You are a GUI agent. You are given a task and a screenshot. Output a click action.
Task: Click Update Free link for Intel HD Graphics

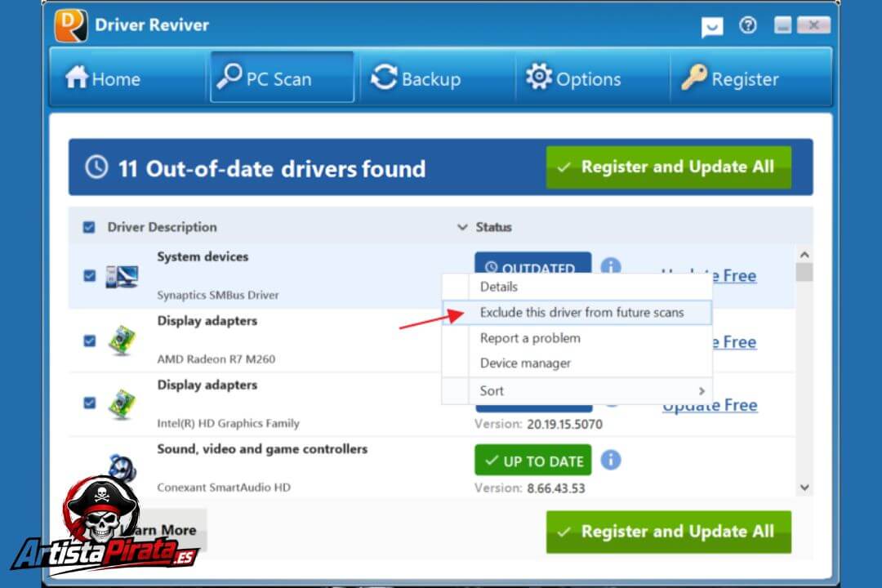point(710,406)
